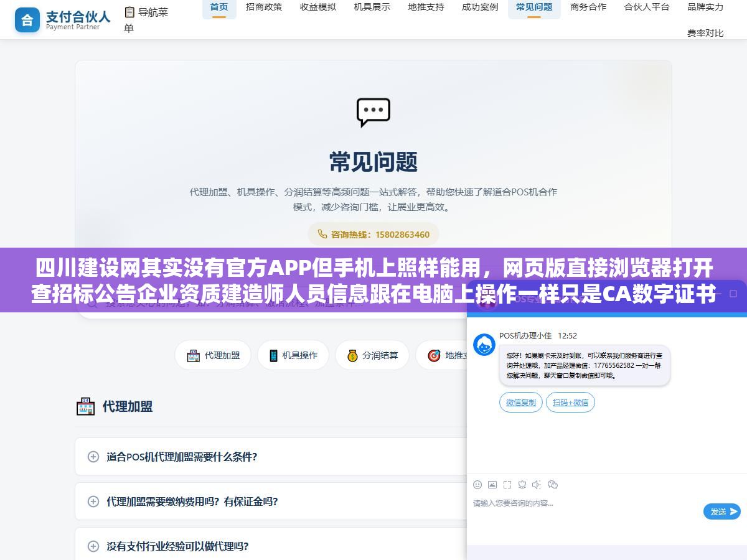Click the 支付合伙人 logo icon
The height and width of the screenshot is (560, 747).
27,20
